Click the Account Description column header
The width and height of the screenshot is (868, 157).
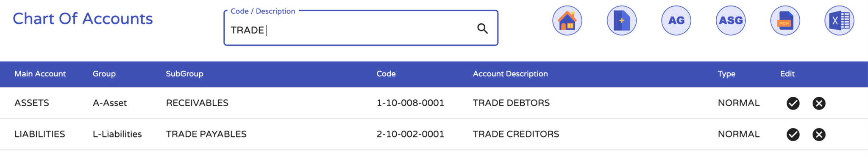[510, 74]
